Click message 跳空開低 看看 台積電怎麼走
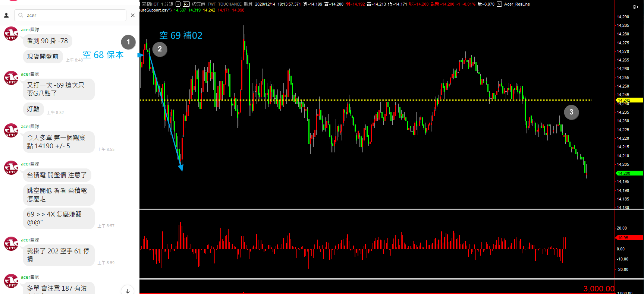 59,195
